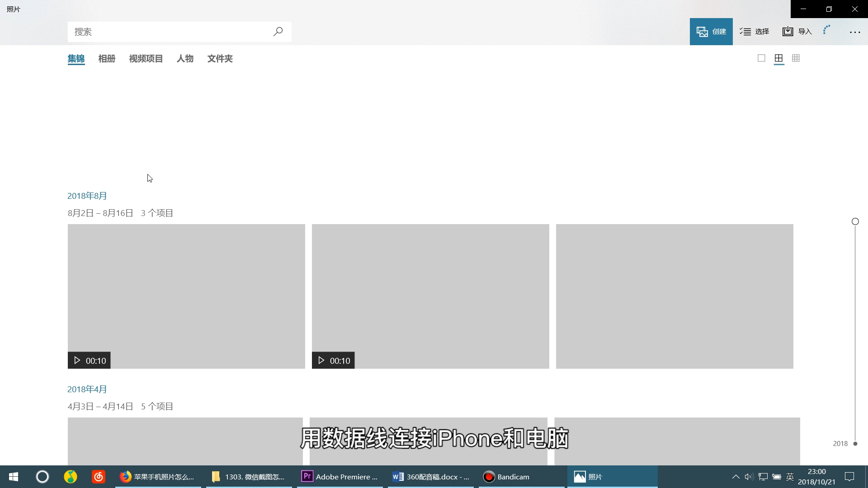Select the small dense grid view
Image resolution: width=868 pixels, height=488 pixels.
coord(796,58)
